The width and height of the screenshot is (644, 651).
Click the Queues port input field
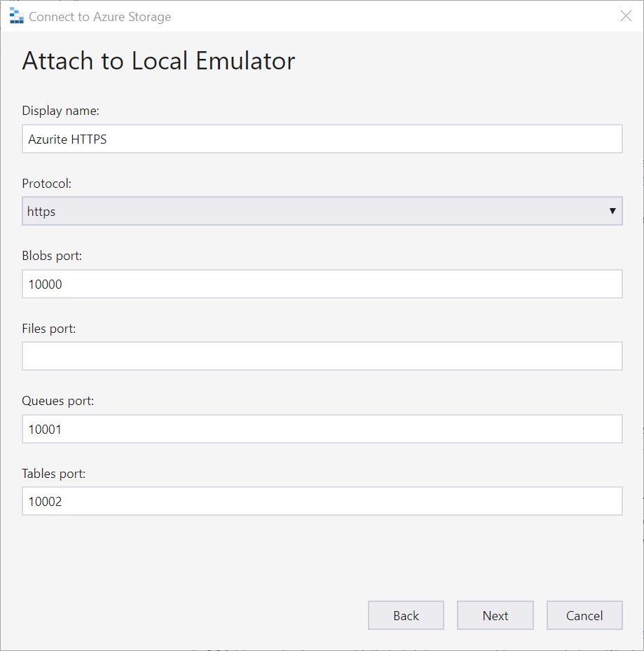[322, 428]
